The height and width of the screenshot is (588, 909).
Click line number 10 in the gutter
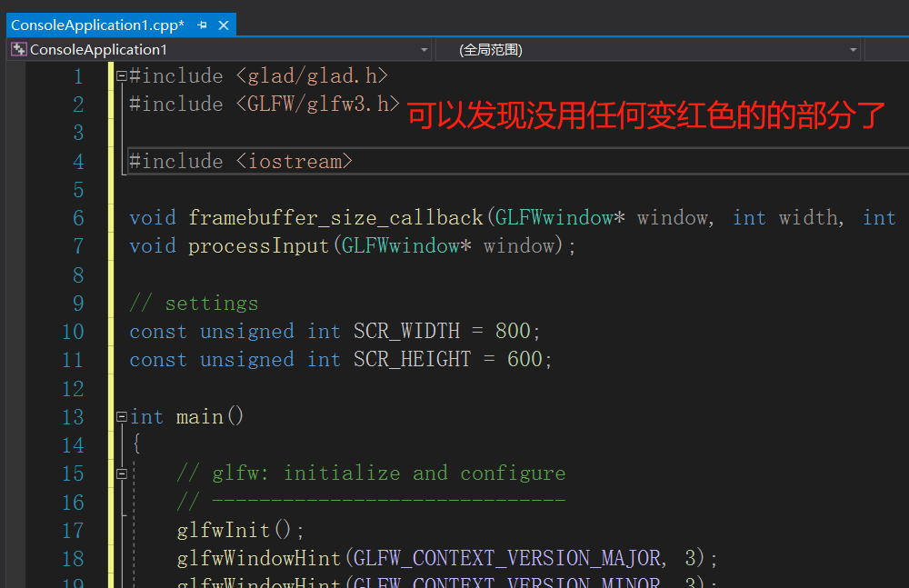73,332
